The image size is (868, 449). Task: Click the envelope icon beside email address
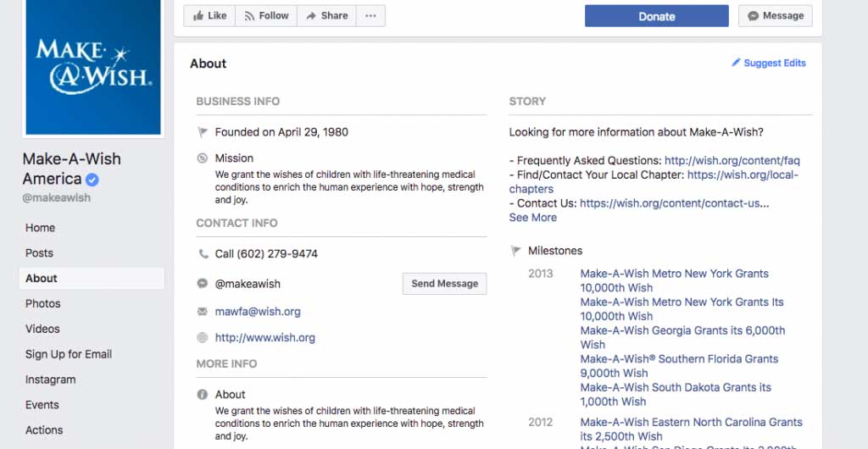[203, 312]
